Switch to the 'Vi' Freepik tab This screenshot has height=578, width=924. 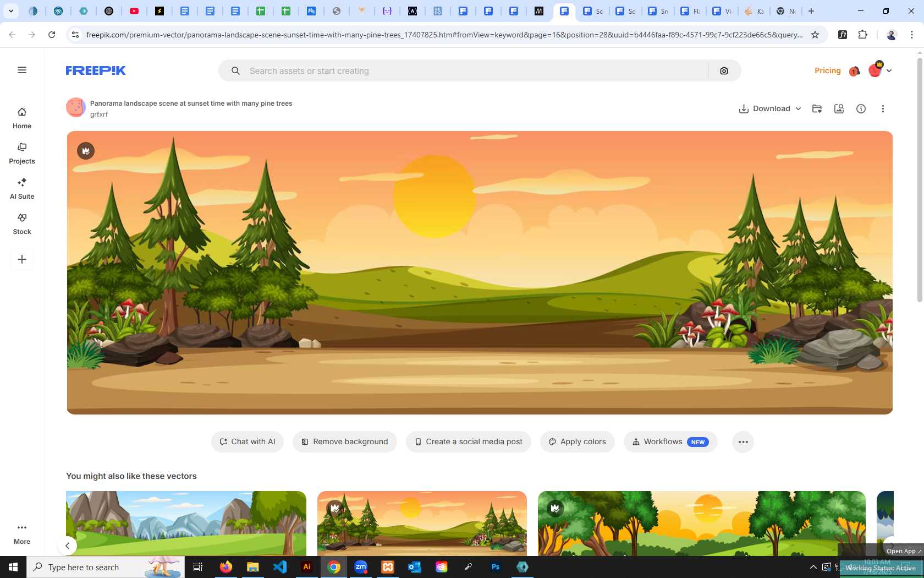pos(722,11)
